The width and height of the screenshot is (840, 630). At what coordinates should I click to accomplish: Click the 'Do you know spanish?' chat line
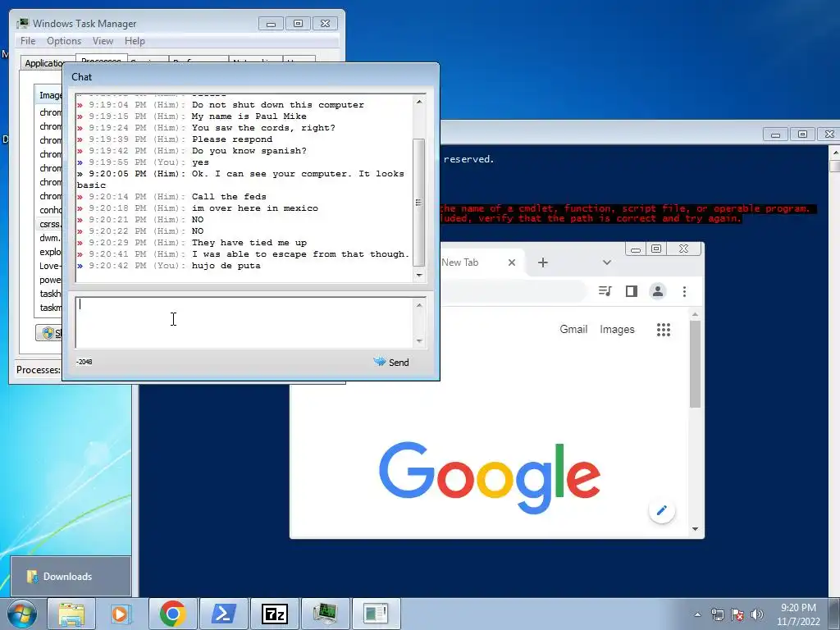click(249, 151)
